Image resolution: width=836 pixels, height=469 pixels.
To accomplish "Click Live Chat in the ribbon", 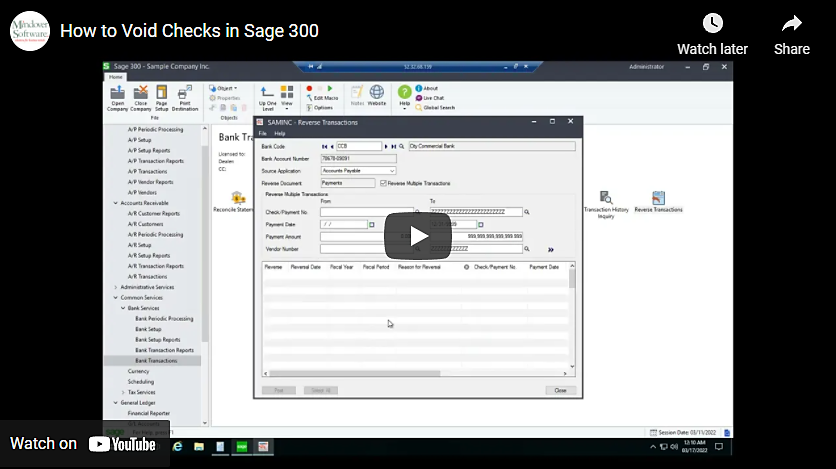I will click(430, 98).
